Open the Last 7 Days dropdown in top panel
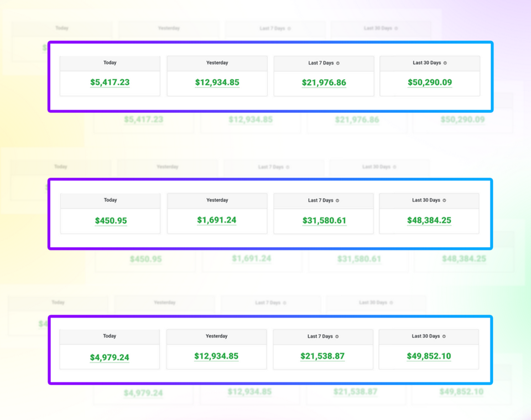This screenshot has width=531, height=420. (x=324, y=63)
